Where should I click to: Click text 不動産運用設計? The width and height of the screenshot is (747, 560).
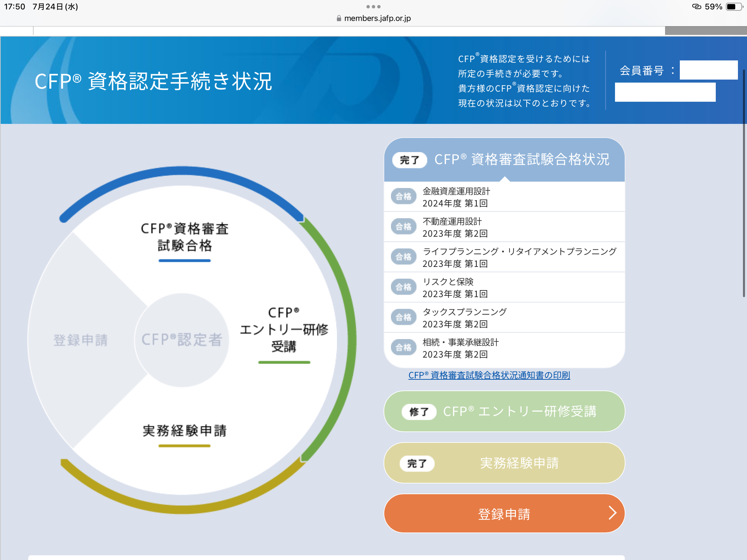click(452, 222)
